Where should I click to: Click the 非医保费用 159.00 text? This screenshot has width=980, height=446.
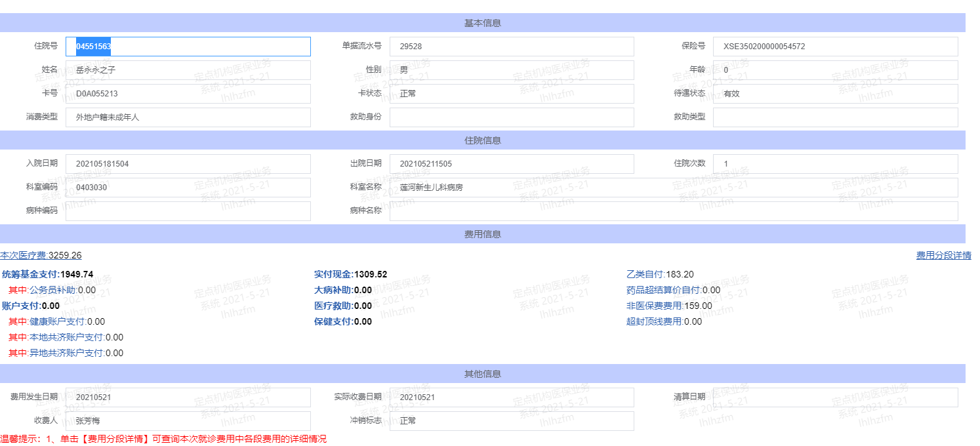point(669,306)
